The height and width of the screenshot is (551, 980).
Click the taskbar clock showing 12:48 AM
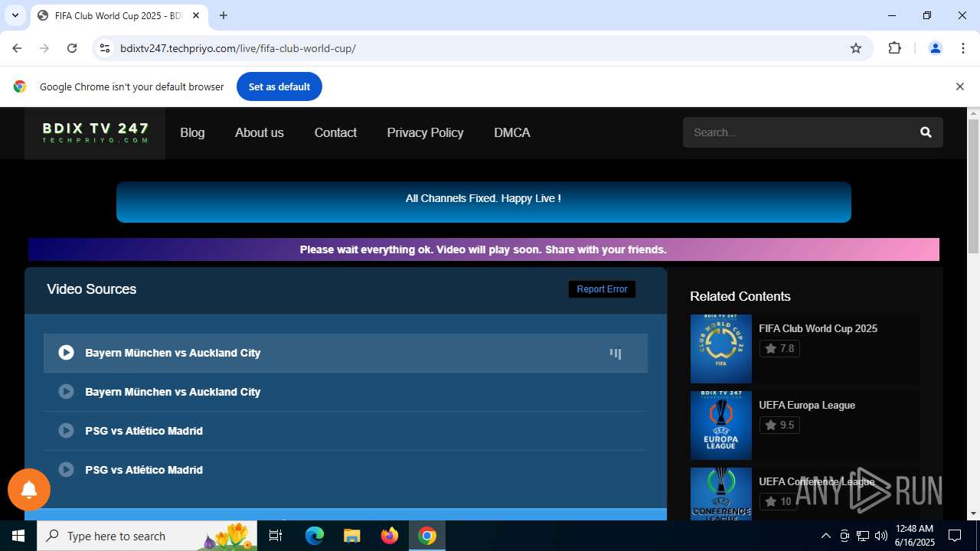pos(914,536)
